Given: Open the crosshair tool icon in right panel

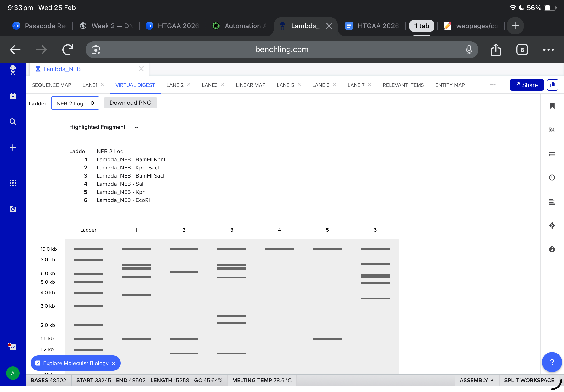Looking at the screenshot, I should [552, 225].
